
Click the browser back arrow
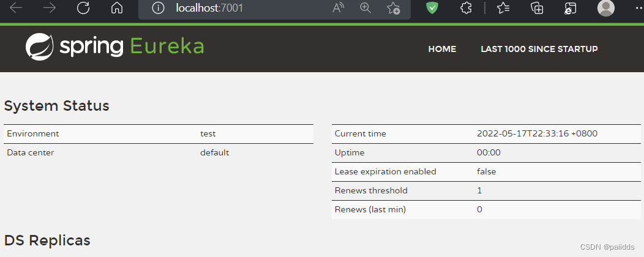click(x=17, y=8)
